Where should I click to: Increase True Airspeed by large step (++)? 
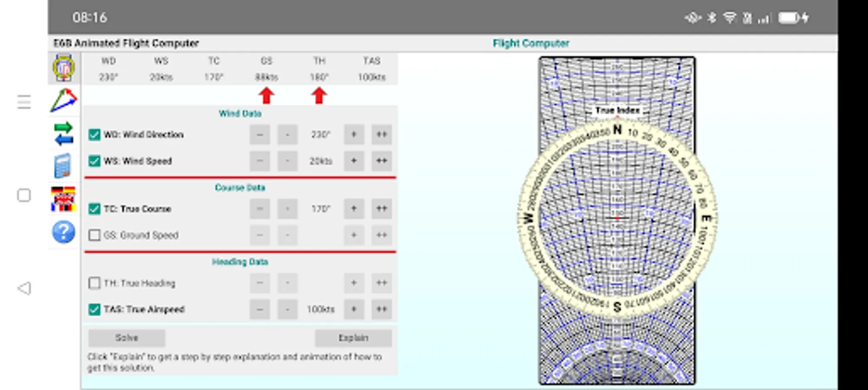coord(382,309)
